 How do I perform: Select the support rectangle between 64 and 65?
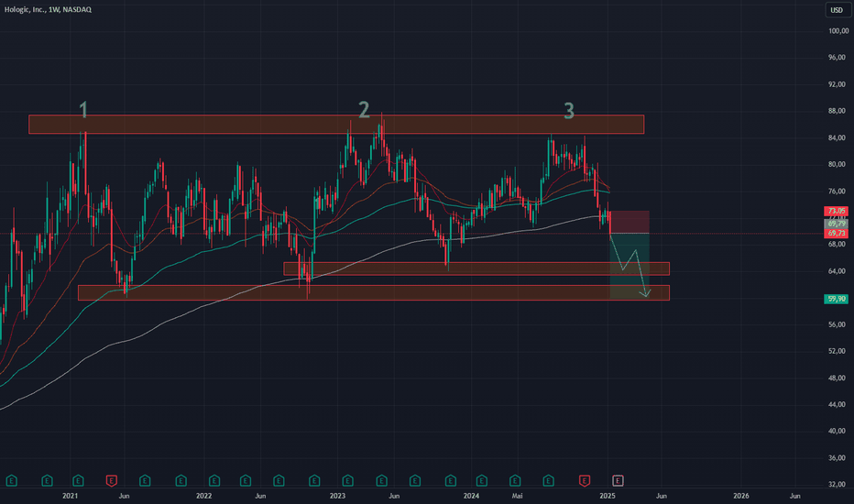(x=476, y=268)
